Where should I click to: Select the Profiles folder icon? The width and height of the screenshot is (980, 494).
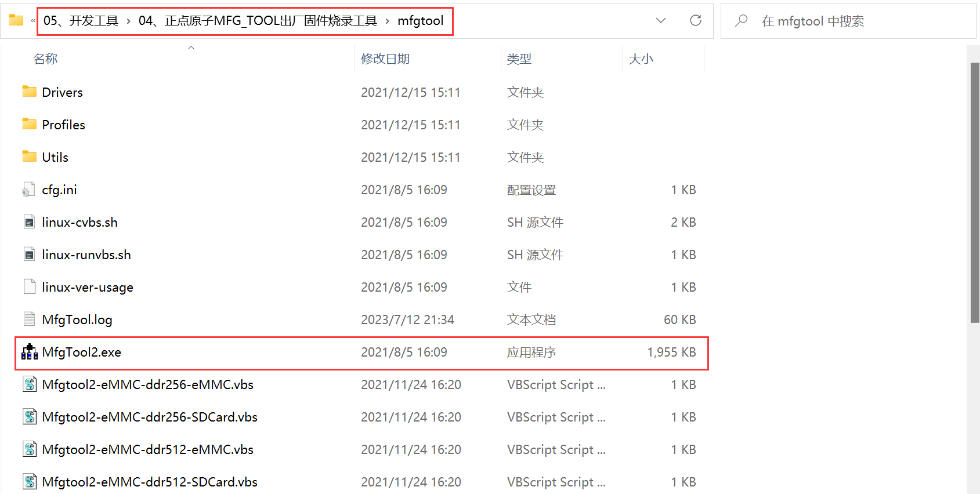pyautogui.click(x=29, y=124)
